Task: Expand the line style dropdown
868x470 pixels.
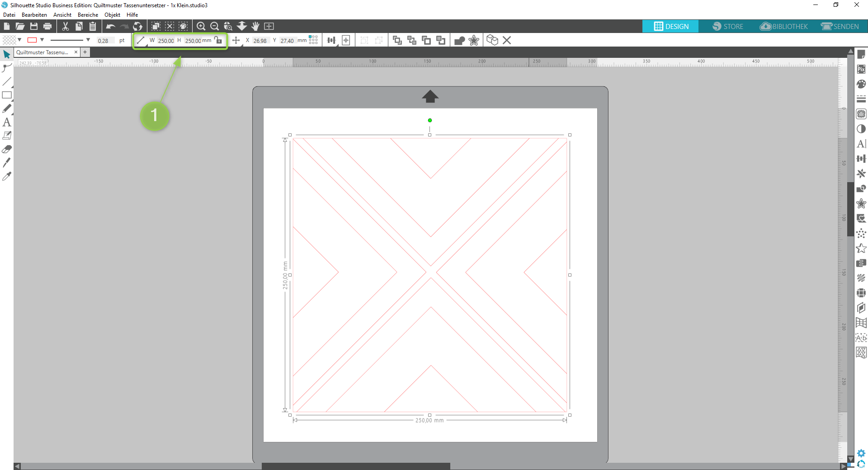Action: (88, 40)
